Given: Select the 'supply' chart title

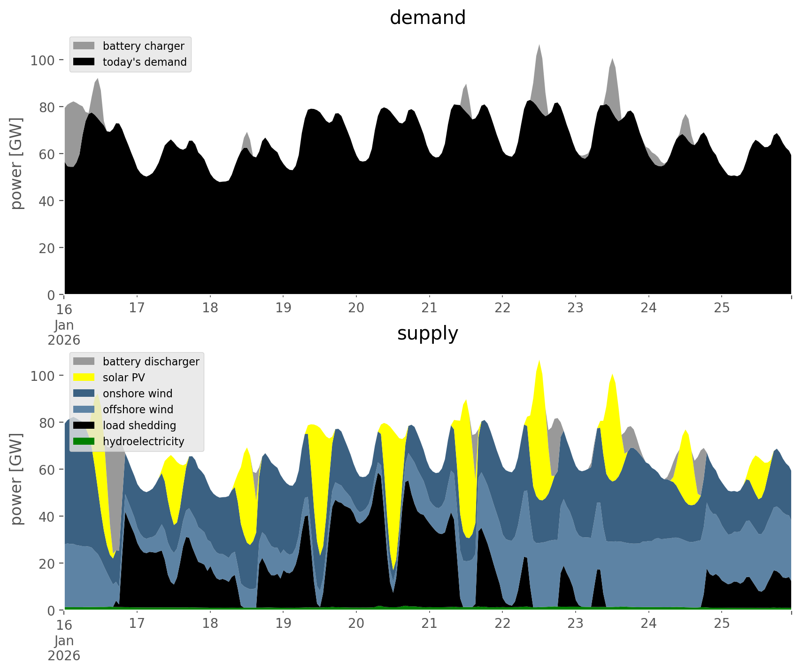Looking at the screenshot, I should pyautogui.click(x=427, y=333).
